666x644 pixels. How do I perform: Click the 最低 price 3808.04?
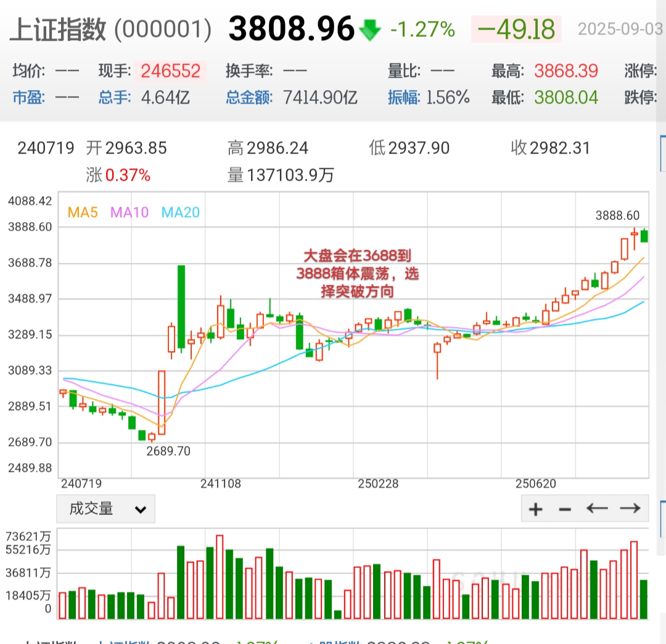coord(565,97)
